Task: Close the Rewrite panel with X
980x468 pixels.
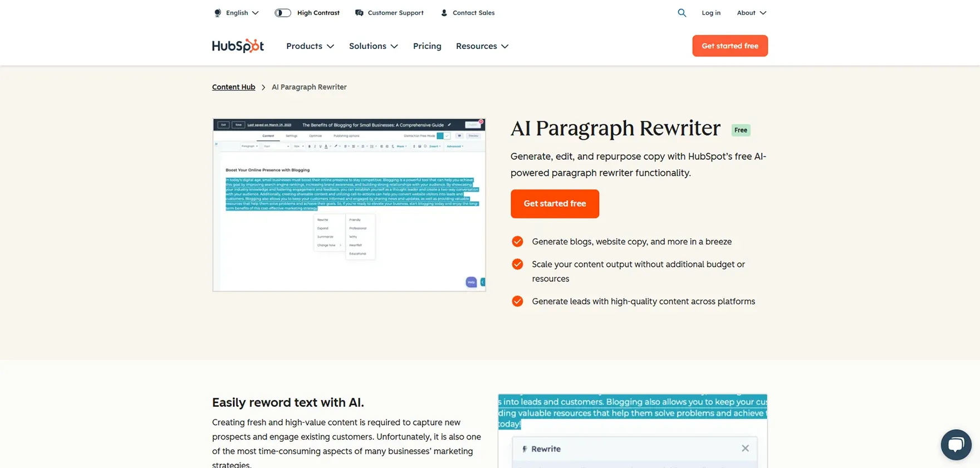Action: coord(745,448)
